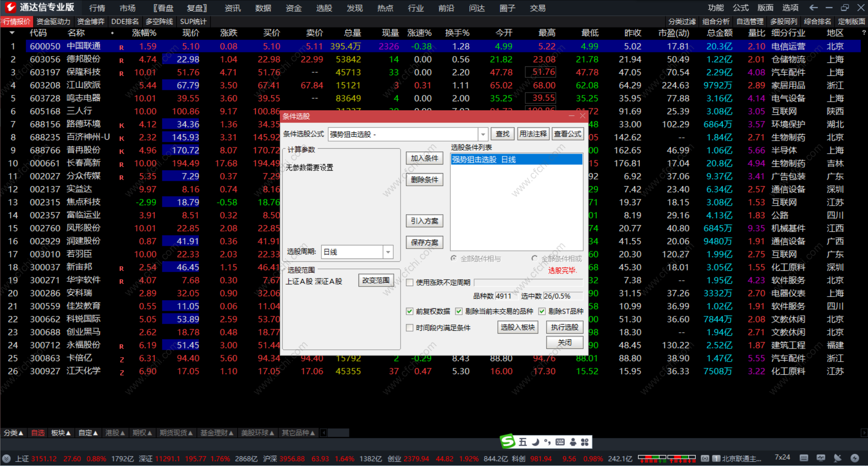The image size is (868, 466).
Task: Switch to DDE排名 tab
Action: click(125, 21)
